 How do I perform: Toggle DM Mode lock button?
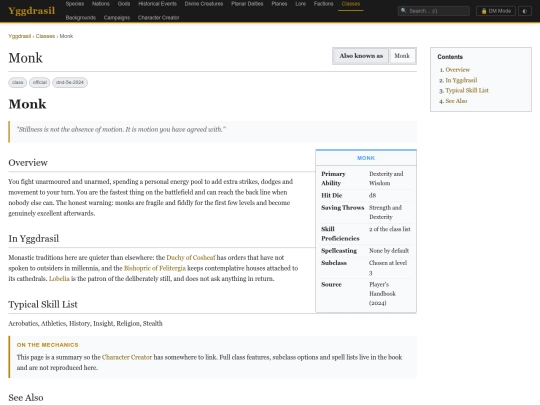pyautogui.click(x=496, y=11)
